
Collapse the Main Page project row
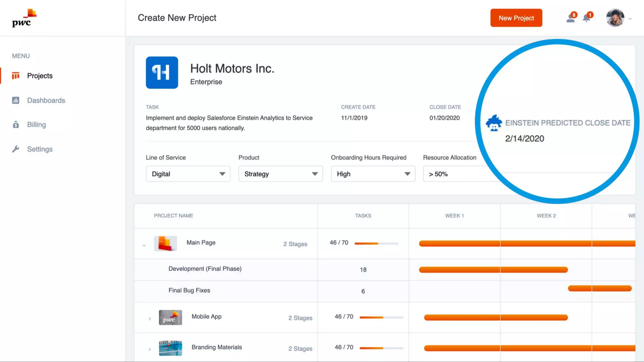tap(144, 245)
